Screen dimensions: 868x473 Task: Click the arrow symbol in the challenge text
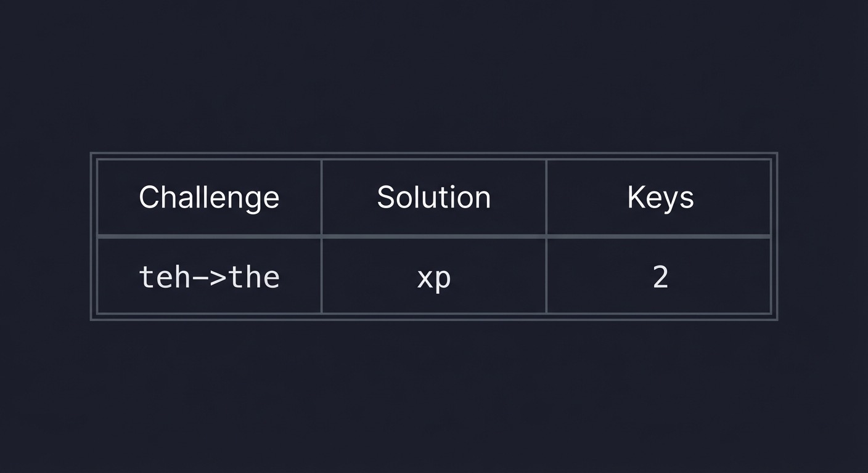pyautogui.click(x=210, y=277)
